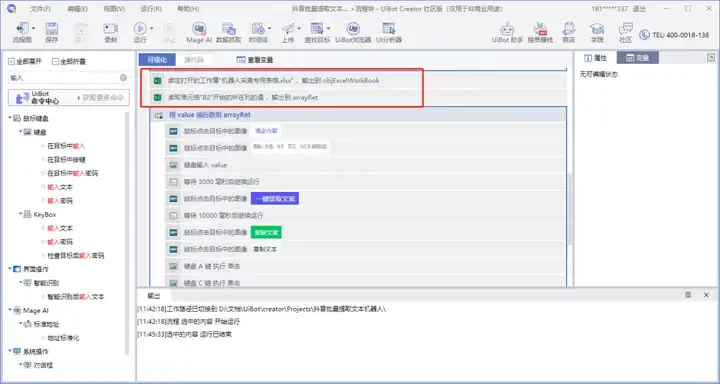Open the 帮助(H) menu
This screenshot has width=720, height=384.
[x=188, y=9]
